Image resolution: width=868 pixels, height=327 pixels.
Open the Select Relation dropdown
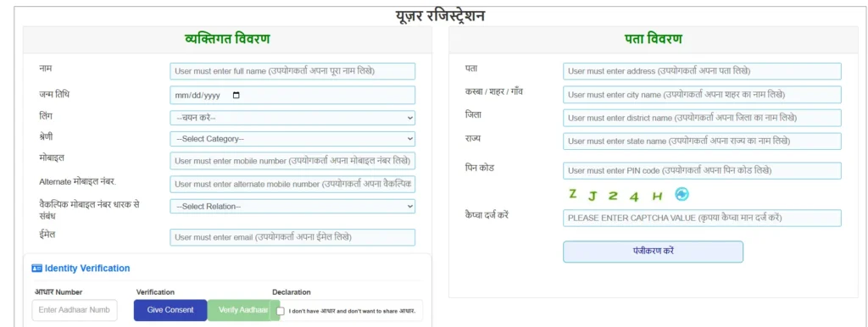click(x=292, y=207)
